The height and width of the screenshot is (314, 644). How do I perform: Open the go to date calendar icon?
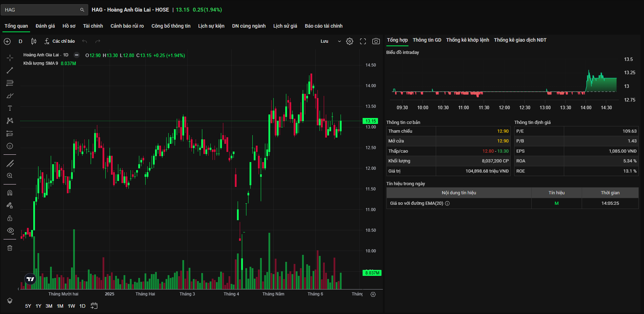(94, 306)
